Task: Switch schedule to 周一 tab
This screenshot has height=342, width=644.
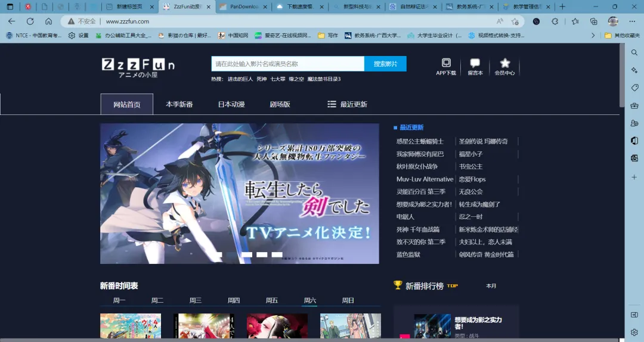Action: (119, 300)
